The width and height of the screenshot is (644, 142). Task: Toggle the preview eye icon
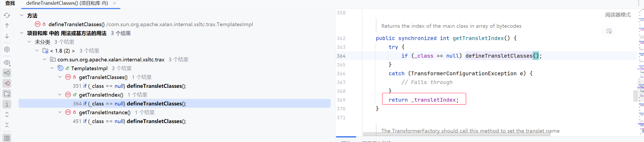(x=7, y=63)
